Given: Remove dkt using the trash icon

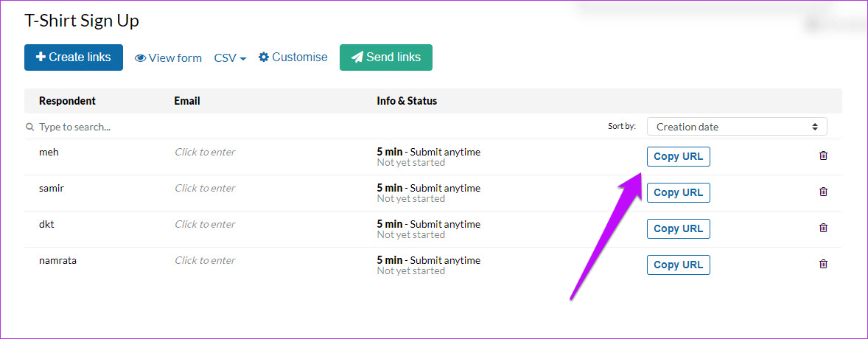Looking at the screenshot, I should [823, 228].
